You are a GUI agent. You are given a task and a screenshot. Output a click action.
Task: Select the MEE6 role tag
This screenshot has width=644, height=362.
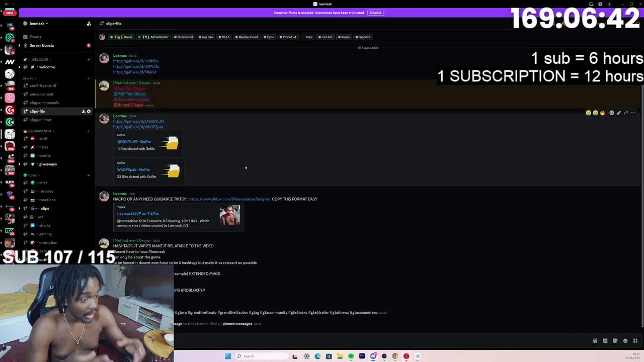tap(224, 37)
